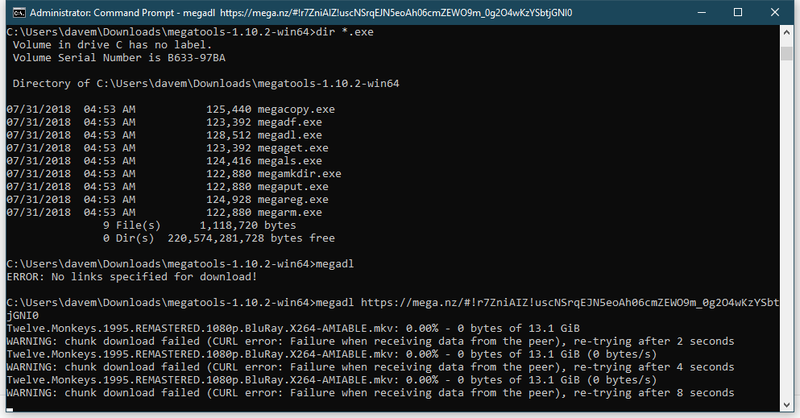The image size is (800, 418).
Task: Click the blinking cursor on last line
Action: [10, 409]
